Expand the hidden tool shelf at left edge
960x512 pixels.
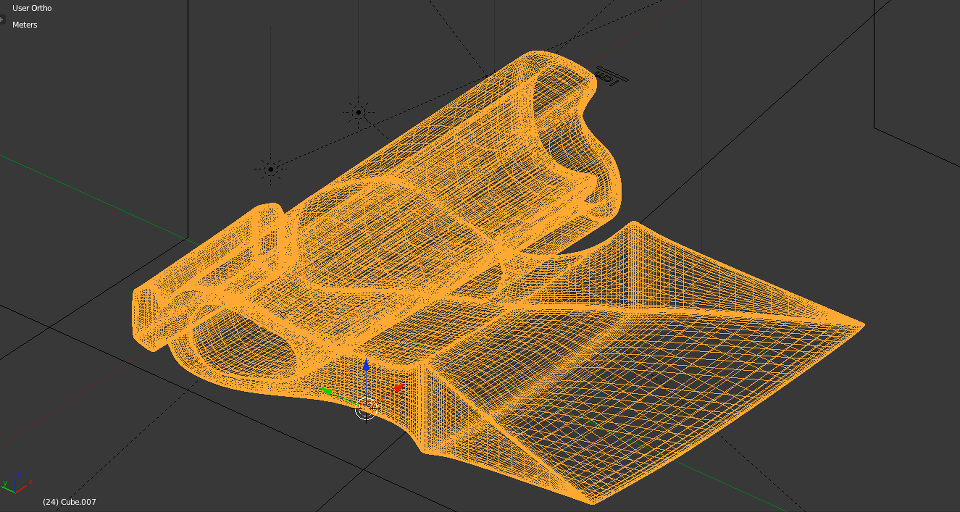pos(2,18)
